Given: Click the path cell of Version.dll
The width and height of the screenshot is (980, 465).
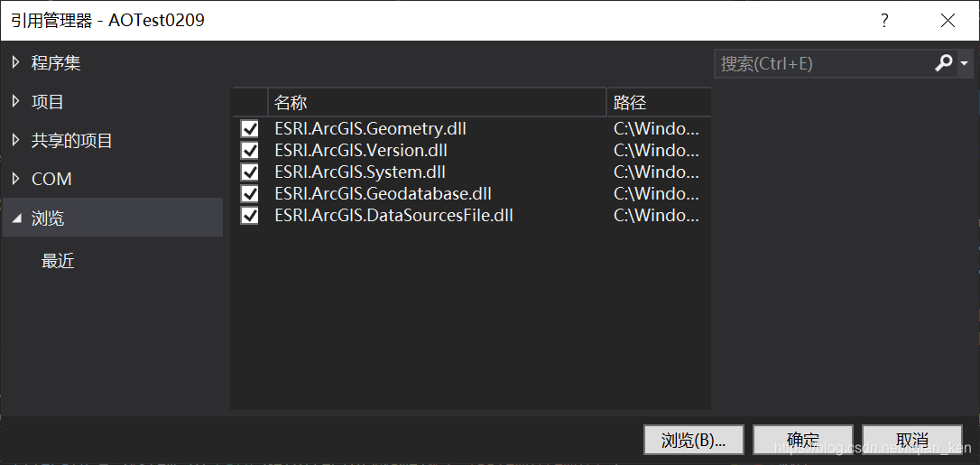Looking at the screenshot, I should point(656,151).
